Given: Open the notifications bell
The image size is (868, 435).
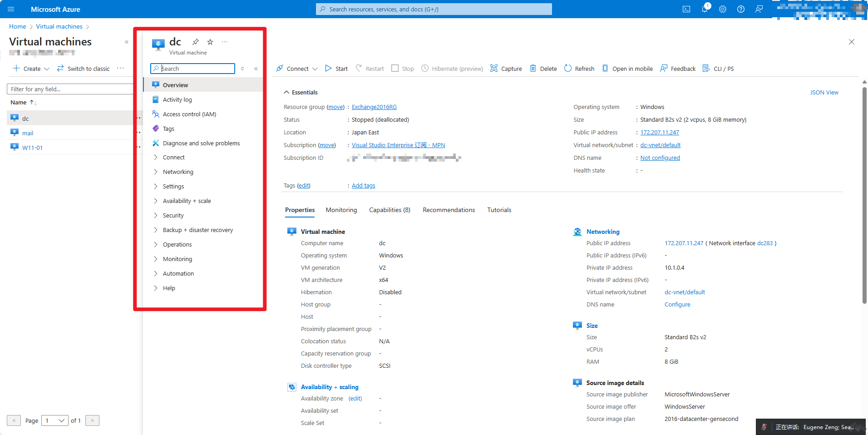Looking at the screenshot, I should pyautogui.click(x=705, y=9).
